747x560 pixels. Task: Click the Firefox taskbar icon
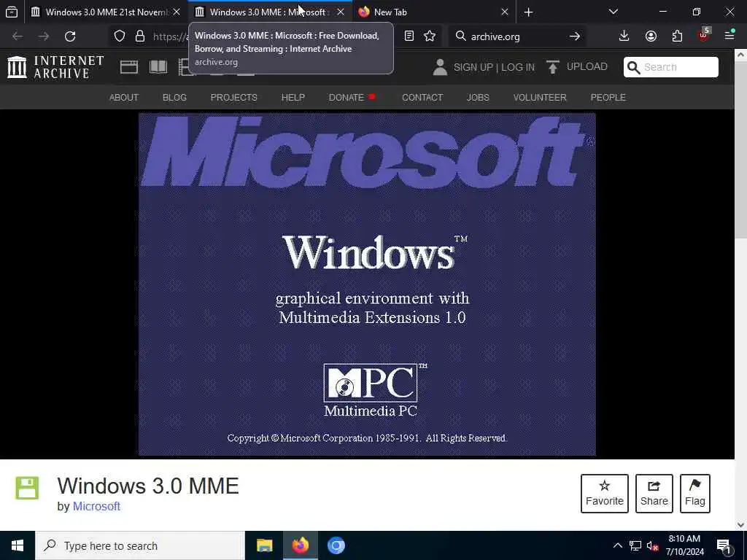click(300, 545)
